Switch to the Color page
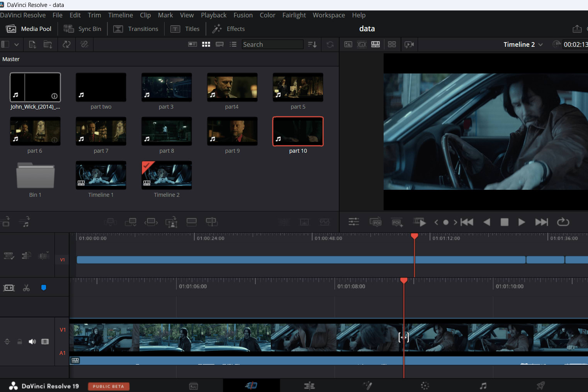The height and width of the screenshot is (392, 588). (x=425, y=385)
